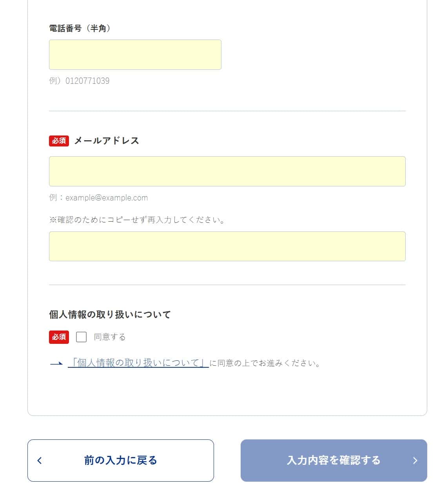448x495 pixels.
Task: Click the 電話番号（半角） field label
Action: click(x=80, y=28)
